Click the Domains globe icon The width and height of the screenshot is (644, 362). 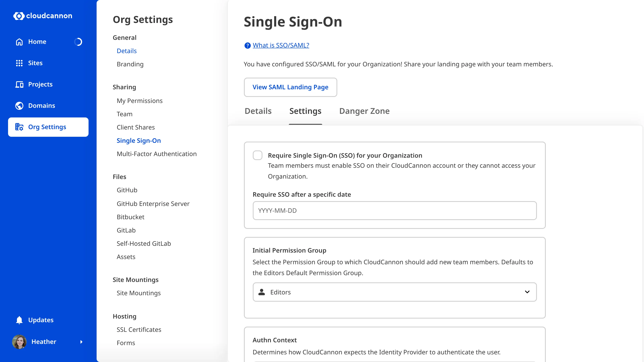[x=20, y=105]
